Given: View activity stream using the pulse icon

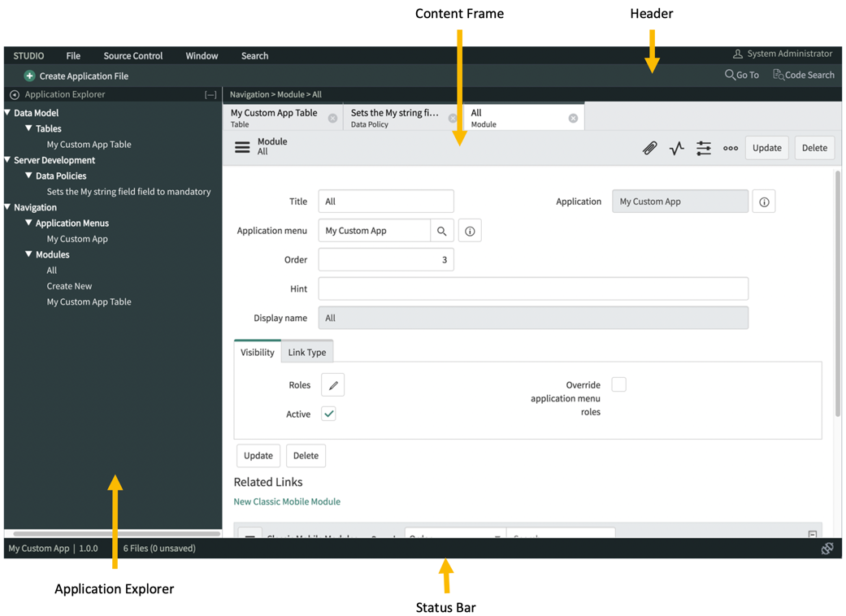Looking at the screenshot, I should (676, 148).
